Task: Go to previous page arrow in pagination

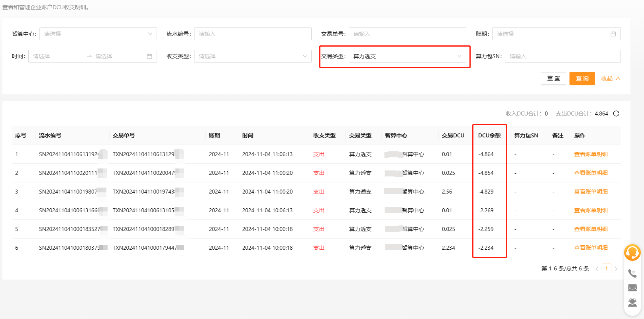Action: click(x=597, y=269)
